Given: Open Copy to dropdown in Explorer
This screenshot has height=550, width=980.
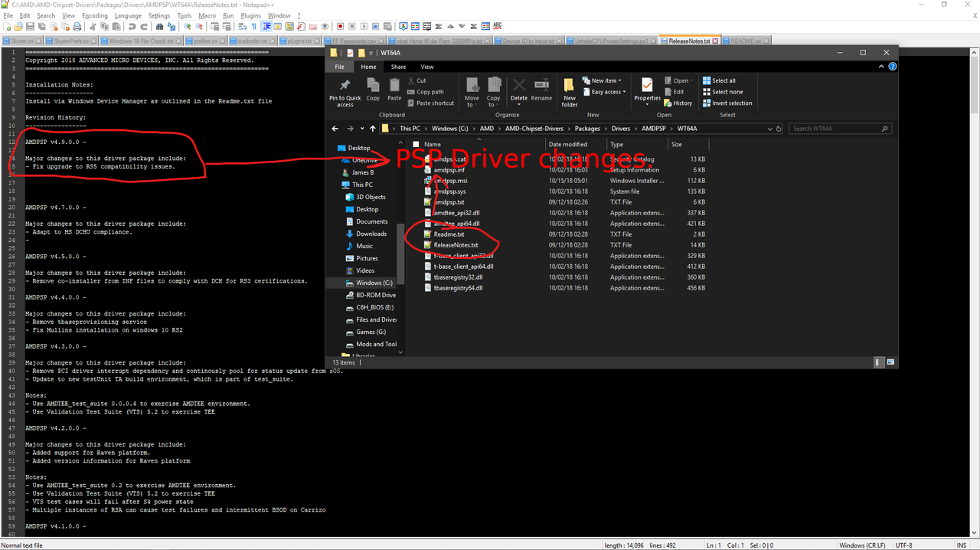Looking at the screenshot, I should (494, 91).
